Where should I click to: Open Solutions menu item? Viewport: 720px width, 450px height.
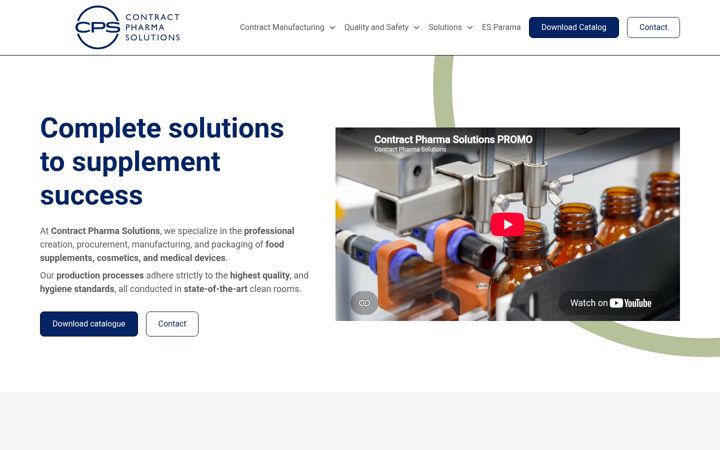point(445,27)
